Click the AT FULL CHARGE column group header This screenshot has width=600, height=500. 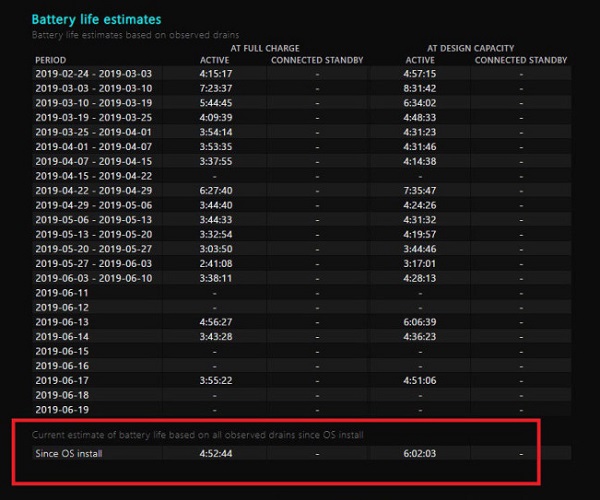pyautogui.click(x=267, y=47)
